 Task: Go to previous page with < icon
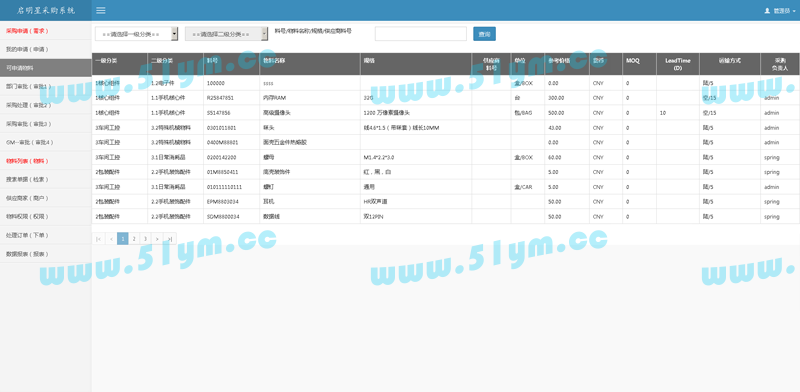[111, 238]
